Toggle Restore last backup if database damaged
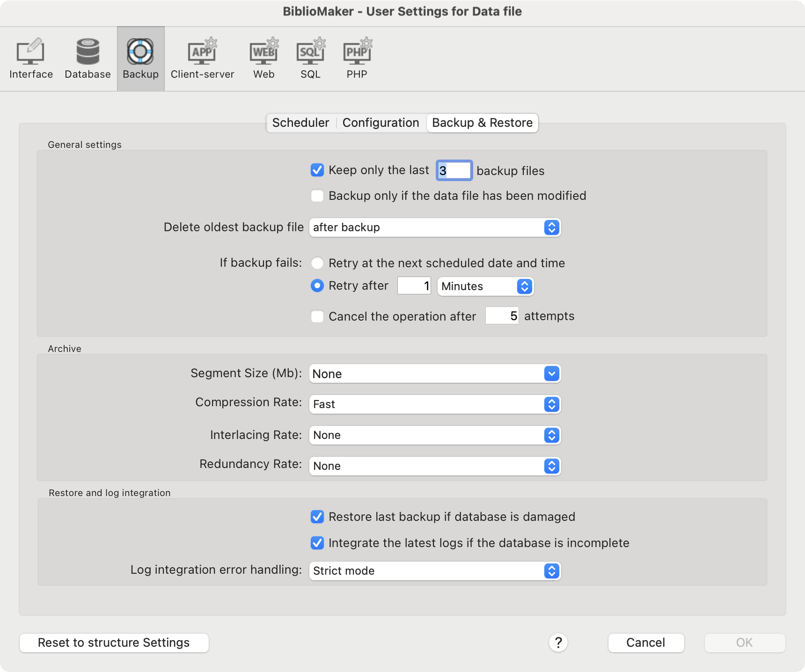805x672 pixels. 317,517
